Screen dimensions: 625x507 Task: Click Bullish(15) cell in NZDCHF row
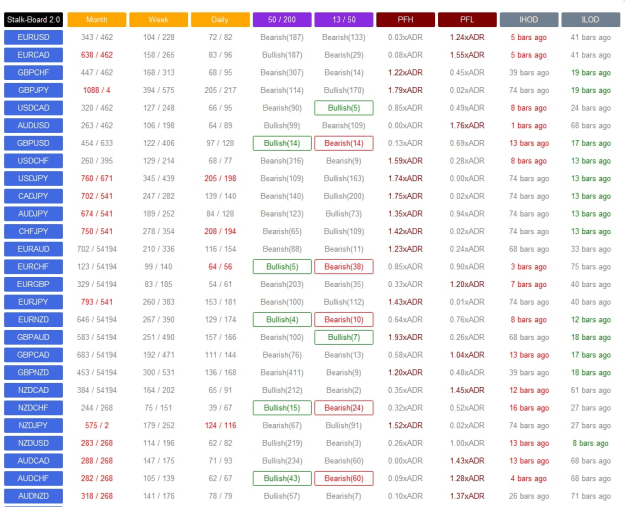click(x=282, y=408)
